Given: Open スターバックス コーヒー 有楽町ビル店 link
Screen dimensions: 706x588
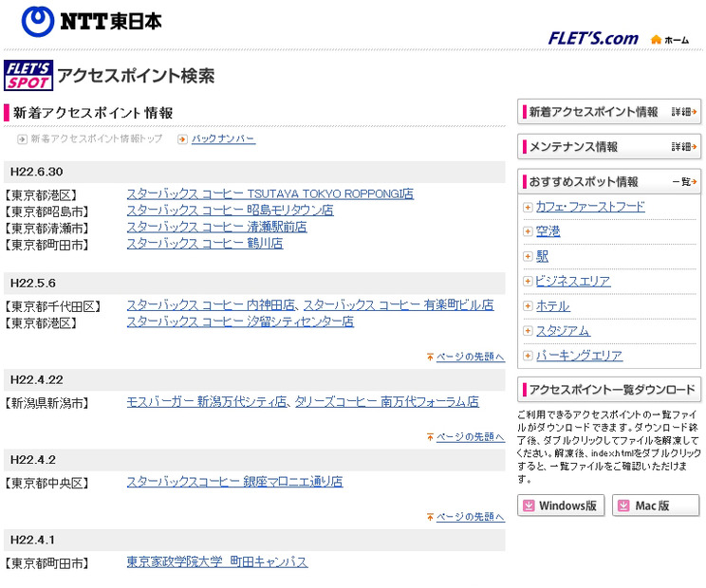Looking at the screenshot, I should pyautogui.click(x=399, y=305).
